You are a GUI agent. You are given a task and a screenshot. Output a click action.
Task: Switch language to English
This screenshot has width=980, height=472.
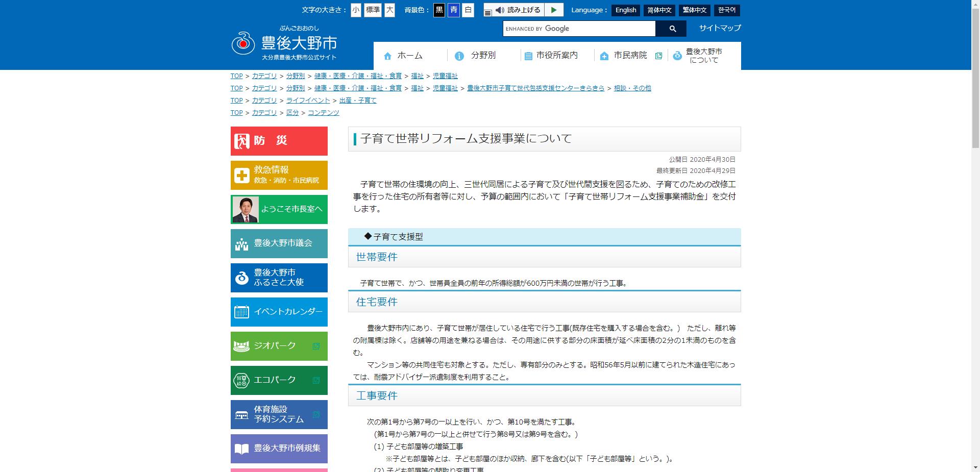click(625, 10)
